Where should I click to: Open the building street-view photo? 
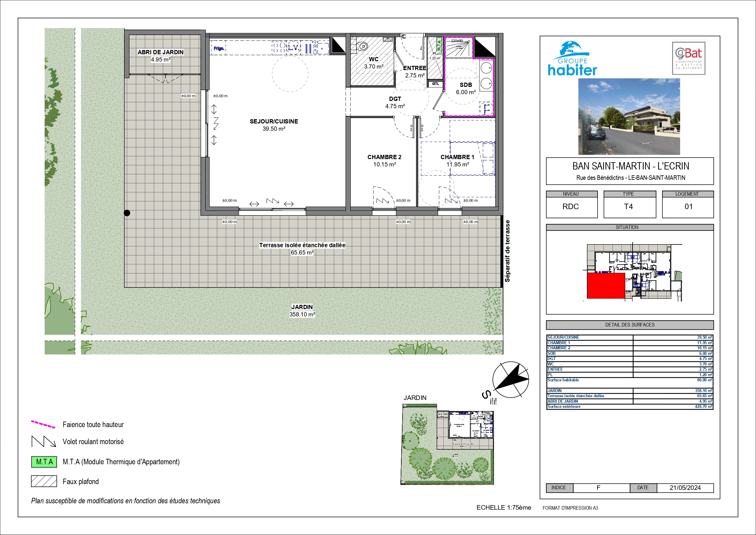point(629,117)
